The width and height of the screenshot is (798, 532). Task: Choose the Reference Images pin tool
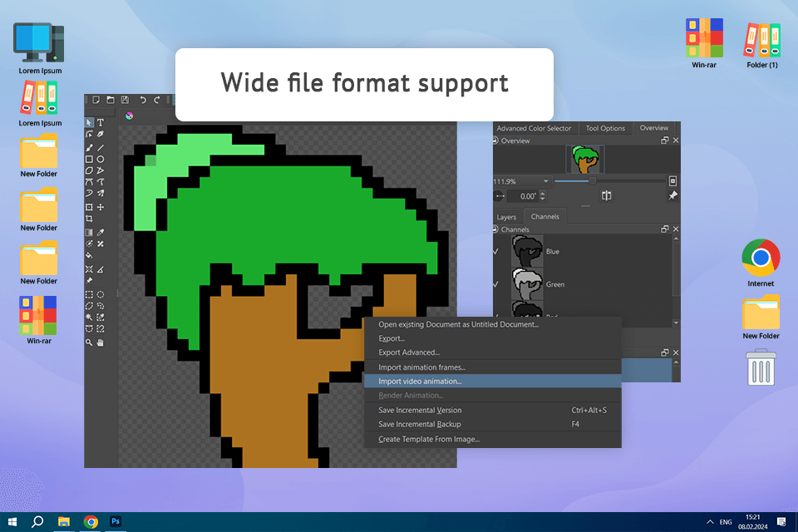pyautogui.click(x=89, y=281)
